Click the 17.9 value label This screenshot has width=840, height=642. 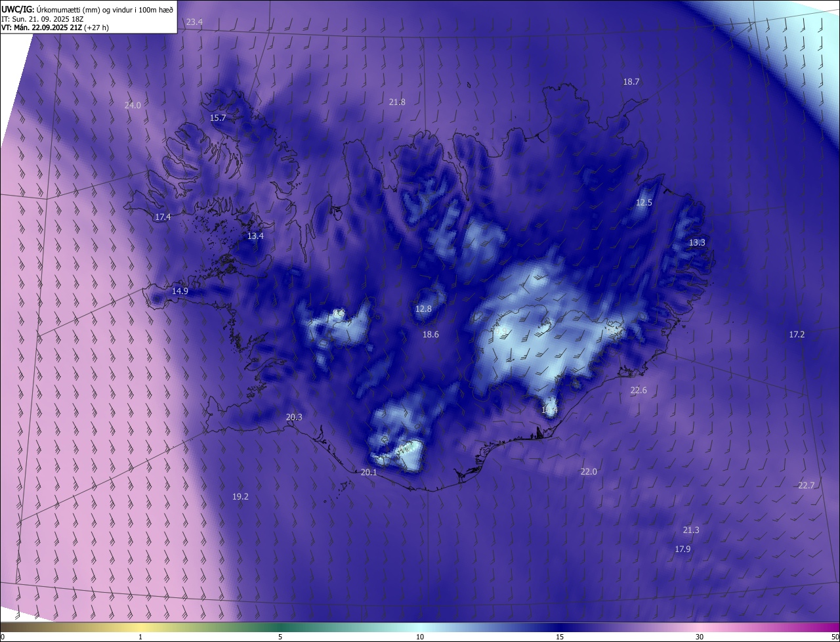682,549
